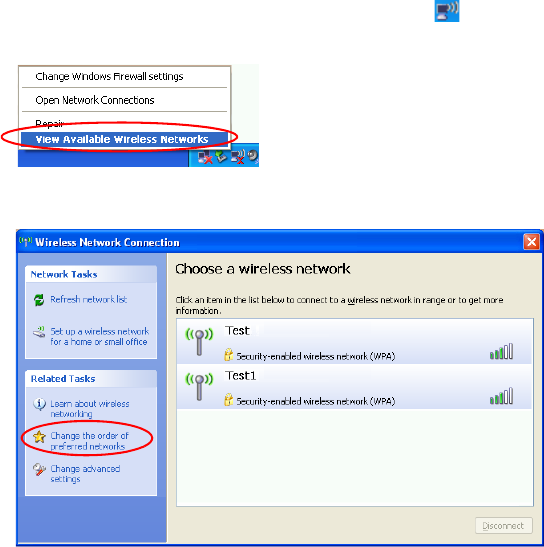
Task: Click Set up a wireless network link
Action: (x=99, y=336)
